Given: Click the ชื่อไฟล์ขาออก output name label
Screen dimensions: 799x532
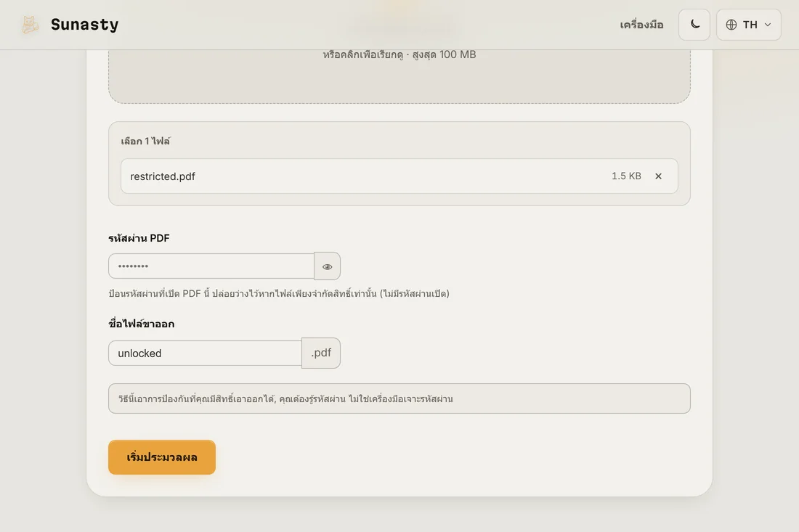Looking at the screenshot, I should [142, 324].
